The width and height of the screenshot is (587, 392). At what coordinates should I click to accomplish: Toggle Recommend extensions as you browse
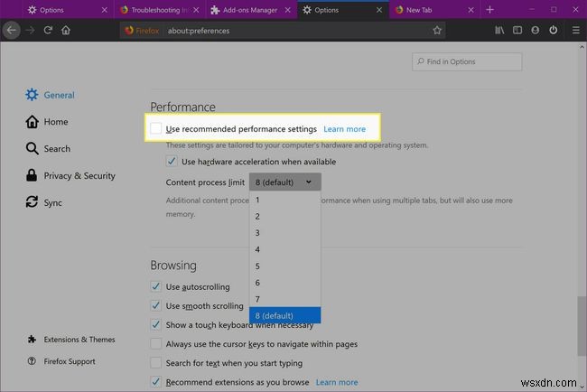click(155, 382)
